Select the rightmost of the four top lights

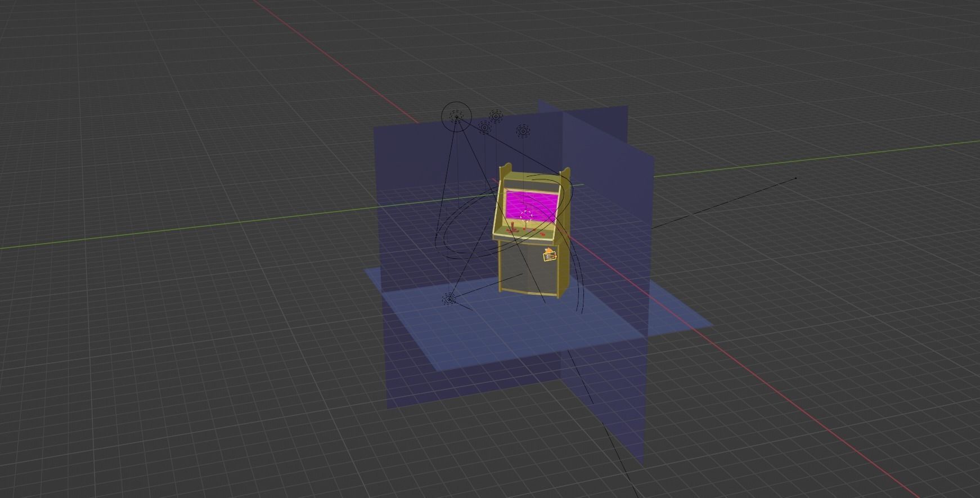[x=523, y=131]
